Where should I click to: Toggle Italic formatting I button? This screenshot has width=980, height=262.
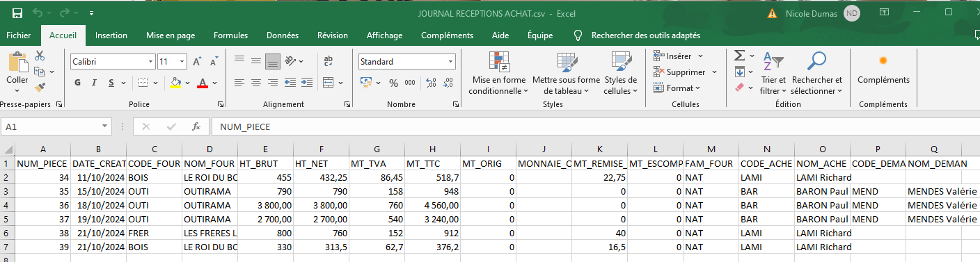(x=95, y=83)
